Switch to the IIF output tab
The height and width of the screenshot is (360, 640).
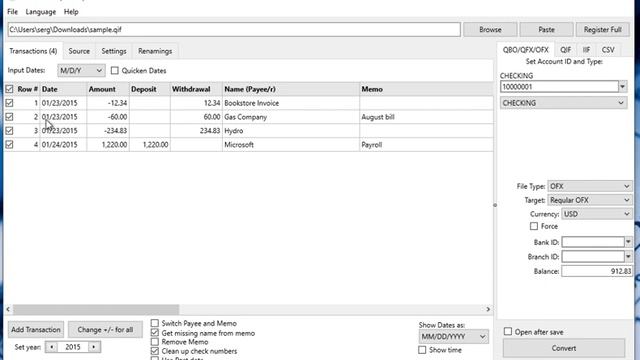click(x=587, y=50)
